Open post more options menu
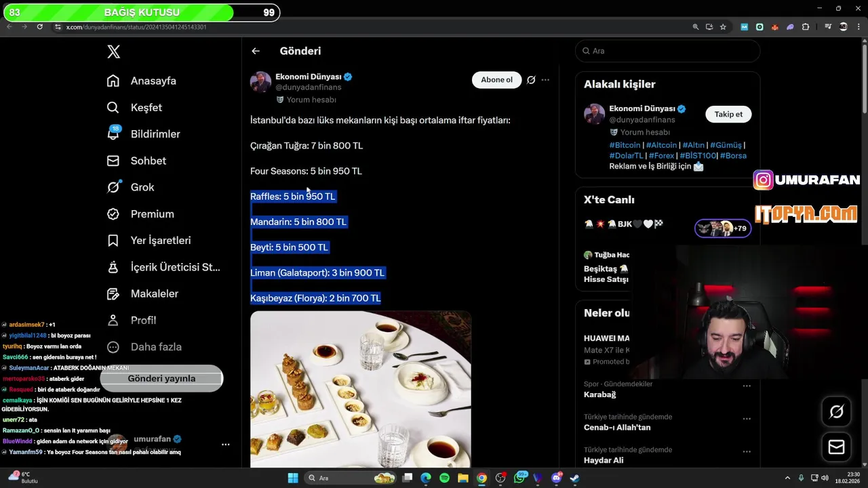868x488 pixels. click(x=545, y=80)
